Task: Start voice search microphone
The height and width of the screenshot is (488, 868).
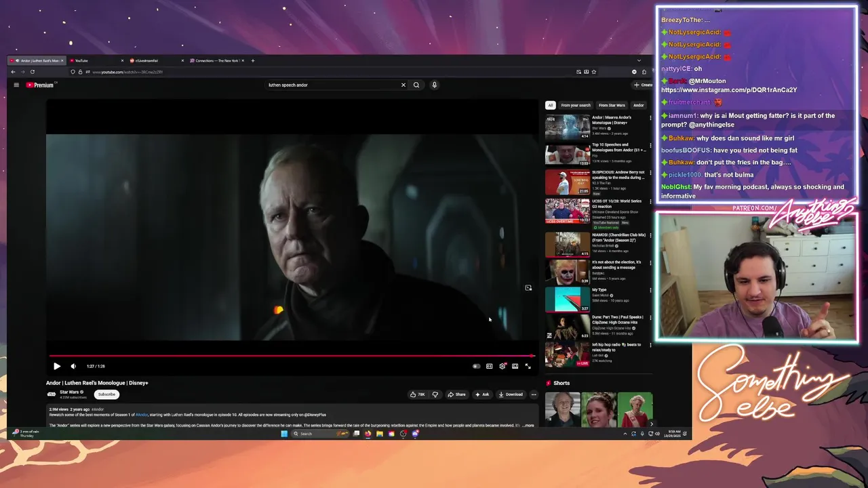Action: [x=434, y=85]
